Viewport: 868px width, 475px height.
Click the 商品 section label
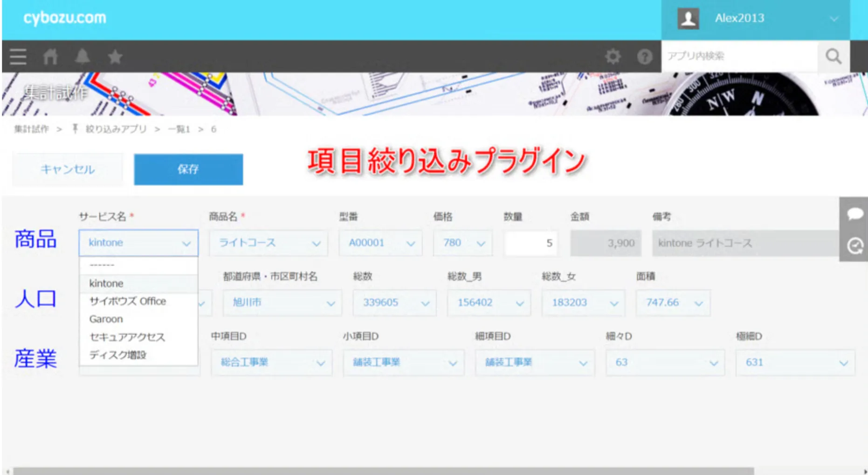coord(35,239)
